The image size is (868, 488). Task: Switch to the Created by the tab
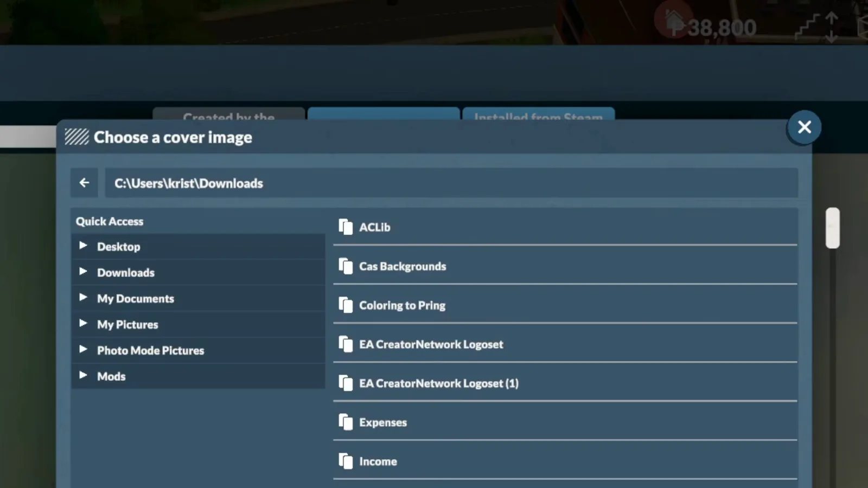pos(228,114)
